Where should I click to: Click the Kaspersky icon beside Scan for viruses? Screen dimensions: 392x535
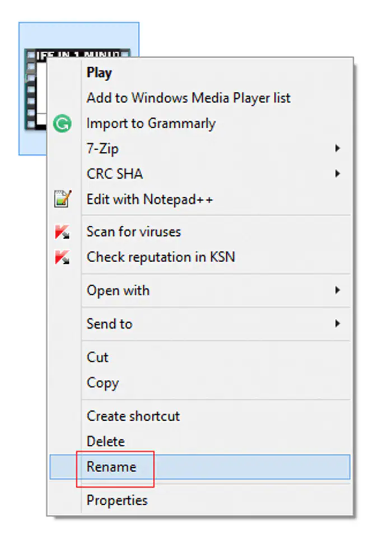(x=62, y=232)
